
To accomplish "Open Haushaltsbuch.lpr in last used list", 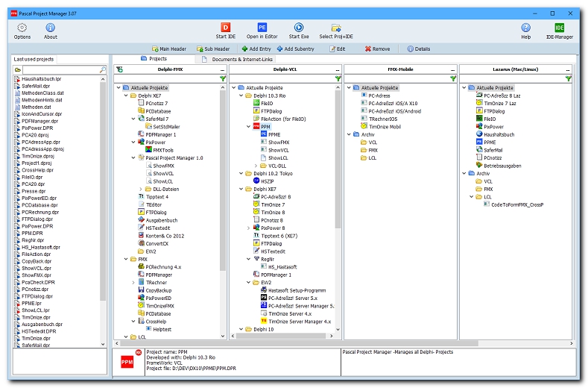I will (x=41, y=79).
